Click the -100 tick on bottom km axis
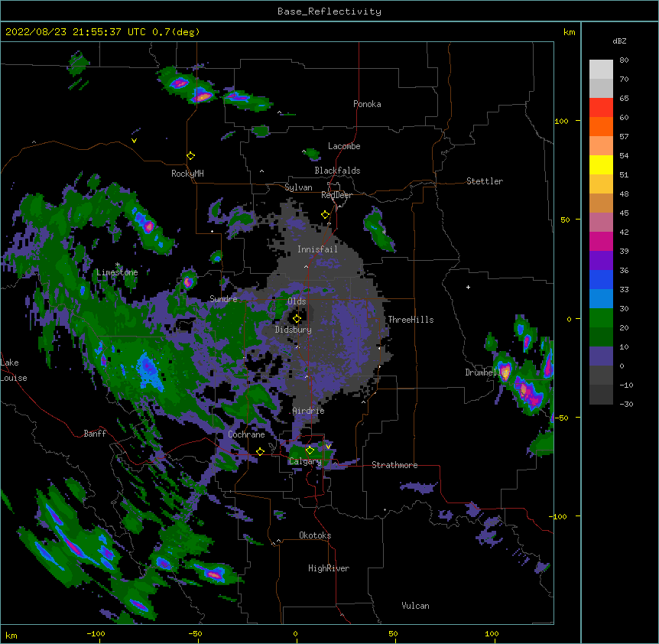Screen dimensions: 659x644 (x=96, y=633)
